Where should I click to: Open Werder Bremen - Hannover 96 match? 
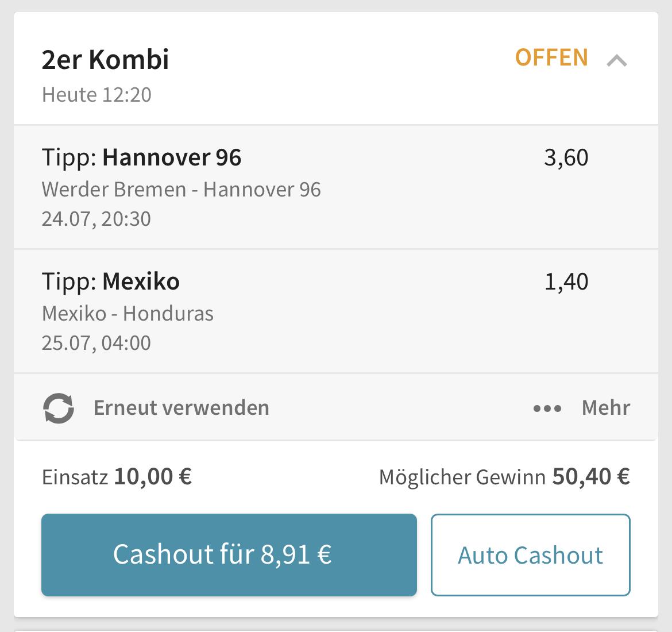(181, 190)
